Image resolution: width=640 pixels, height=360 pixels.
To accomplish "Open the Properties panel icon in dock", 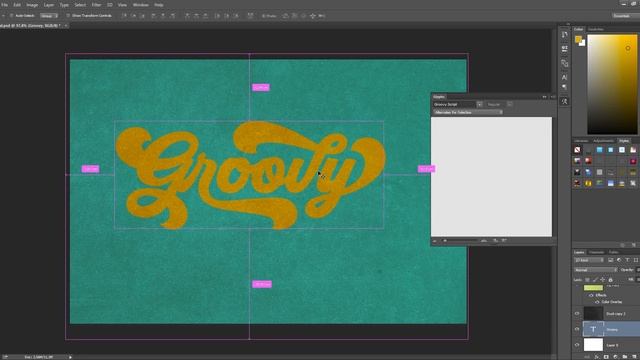I will [564, 49].
